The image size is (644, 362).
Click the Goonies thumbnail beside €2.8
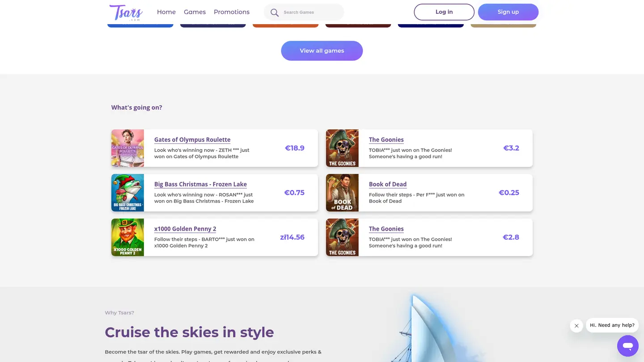pyautogui.click(x=342, y=237)
